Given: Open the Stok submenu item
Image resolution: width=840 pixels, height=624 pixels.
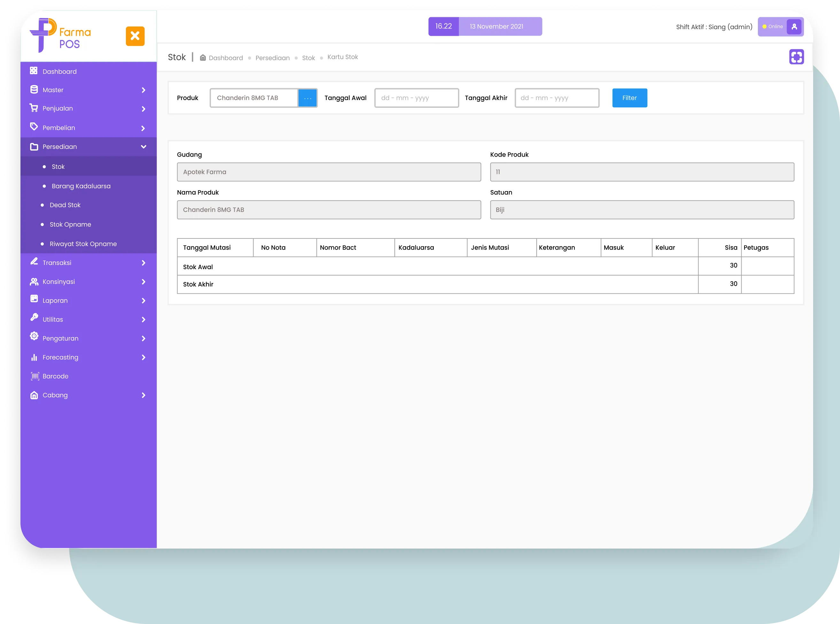Looking at the screenshot, I should (x=89, y=167).
